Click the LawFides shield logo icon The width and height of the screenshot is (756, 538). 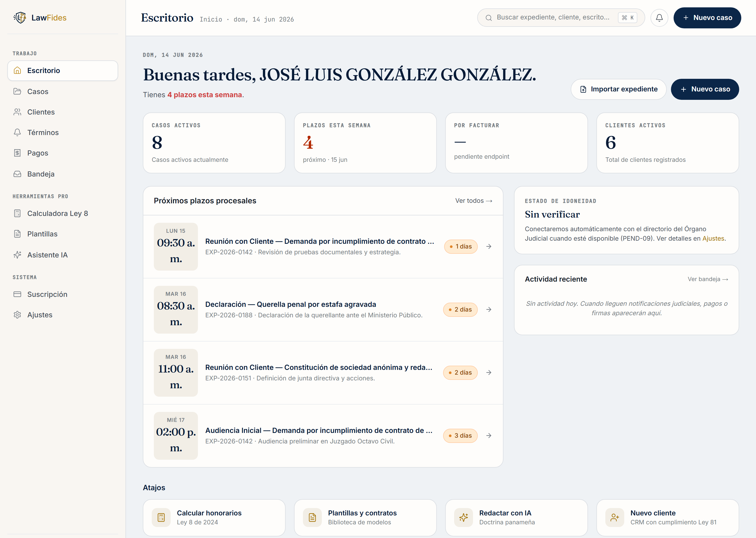tap(20, 18)
